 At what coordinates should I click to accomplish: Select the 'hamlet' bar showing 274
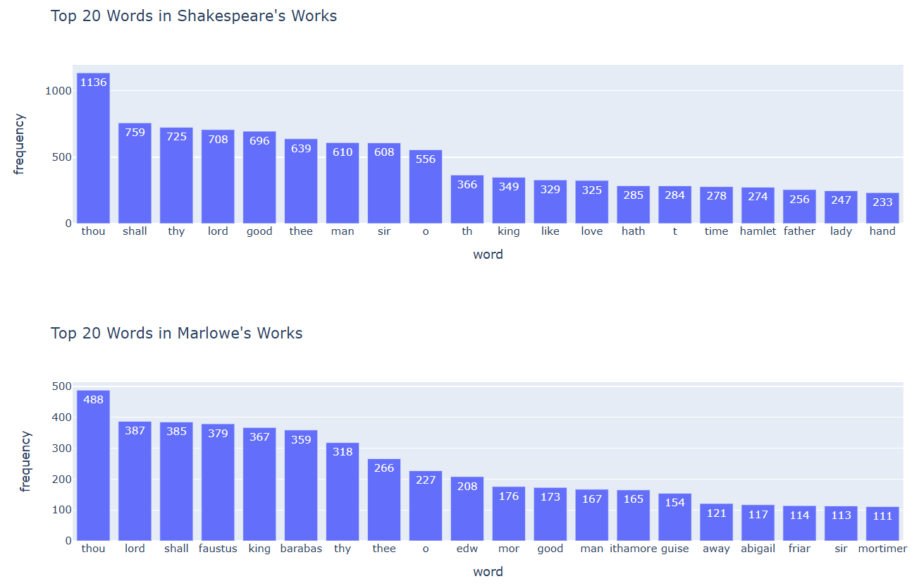(x=758, y=205)
